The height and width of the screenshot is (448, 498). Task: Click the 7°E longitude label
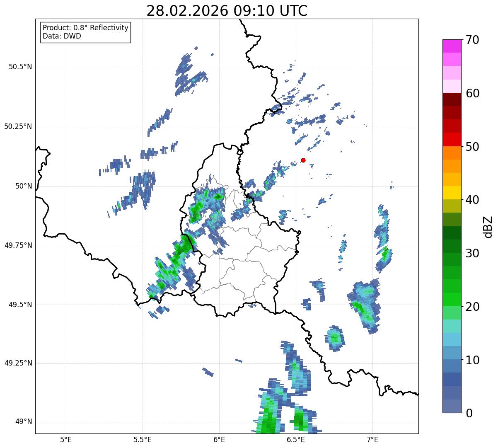coord(372,439)
